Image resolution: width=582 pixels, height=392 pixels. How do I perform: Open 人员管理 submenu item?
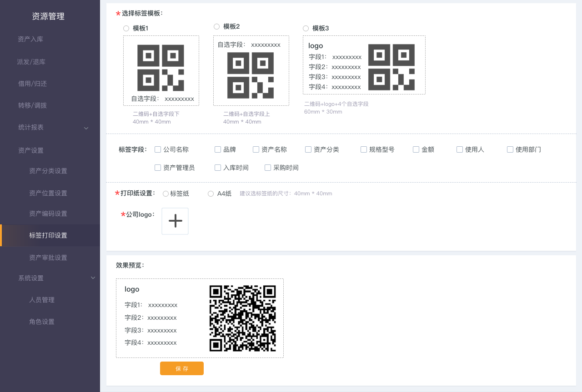(x=42, y=300)
